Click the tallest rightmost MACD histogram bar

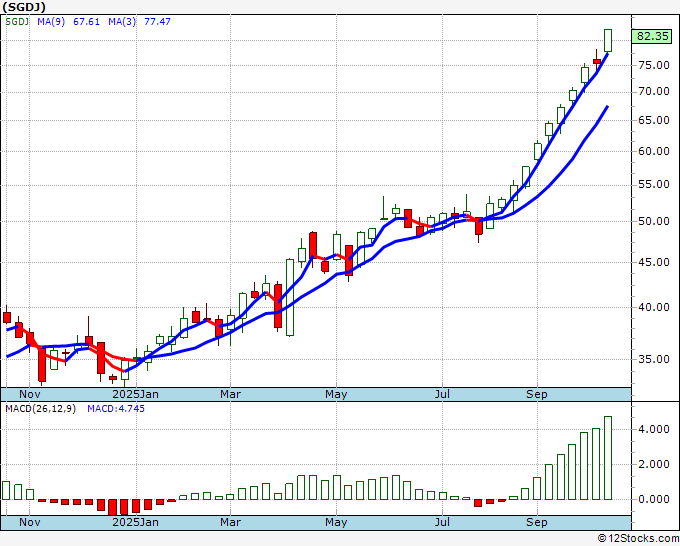pos(608,458)
